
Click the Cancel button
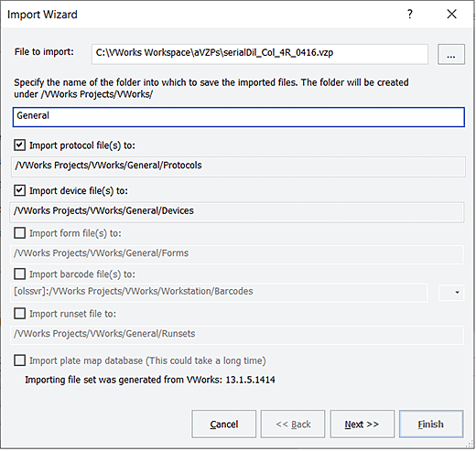(x=223, y=424)
